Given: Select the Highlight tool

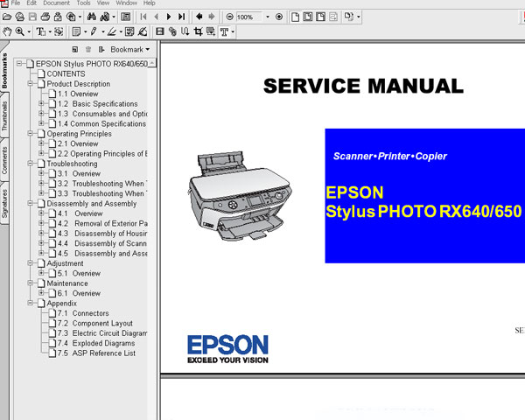Looking at the screenshot, I should [x=111, y=31].
